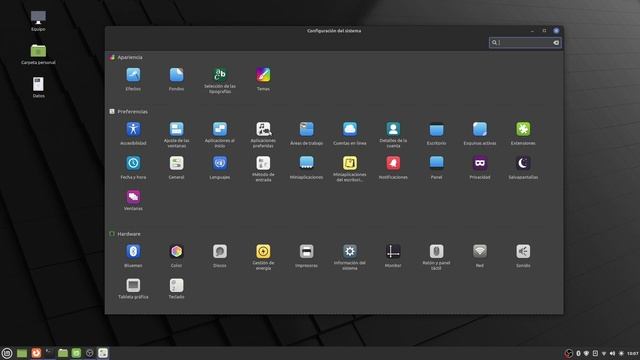
Task: Clear the search field with the clear icon
Action: point(556,42)
